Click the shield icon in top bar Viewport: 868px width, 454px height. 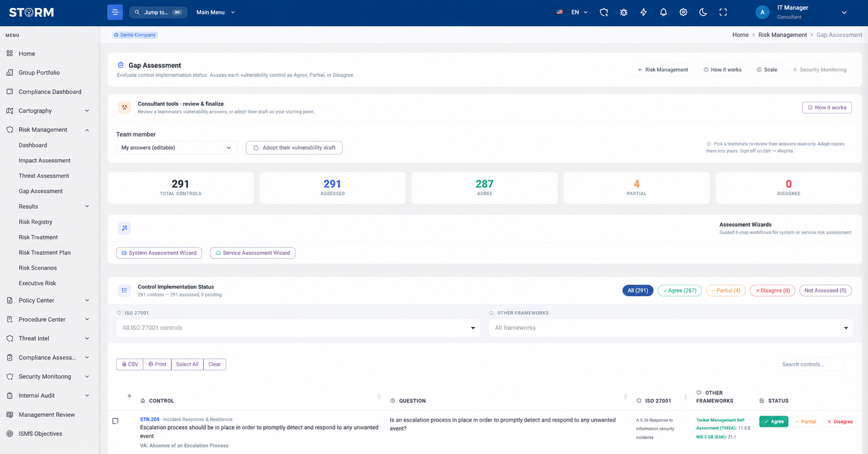click(604, 12)
